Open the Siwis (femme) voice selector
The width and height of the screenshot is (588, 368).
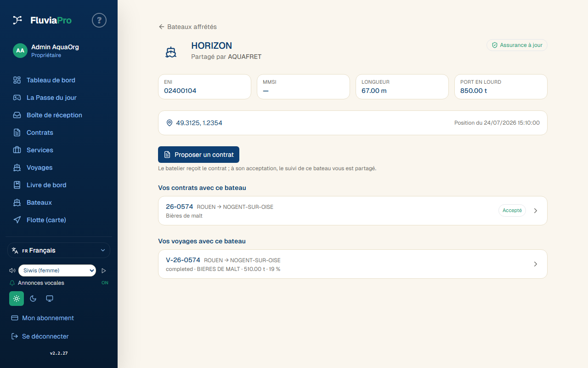point(57,270)
